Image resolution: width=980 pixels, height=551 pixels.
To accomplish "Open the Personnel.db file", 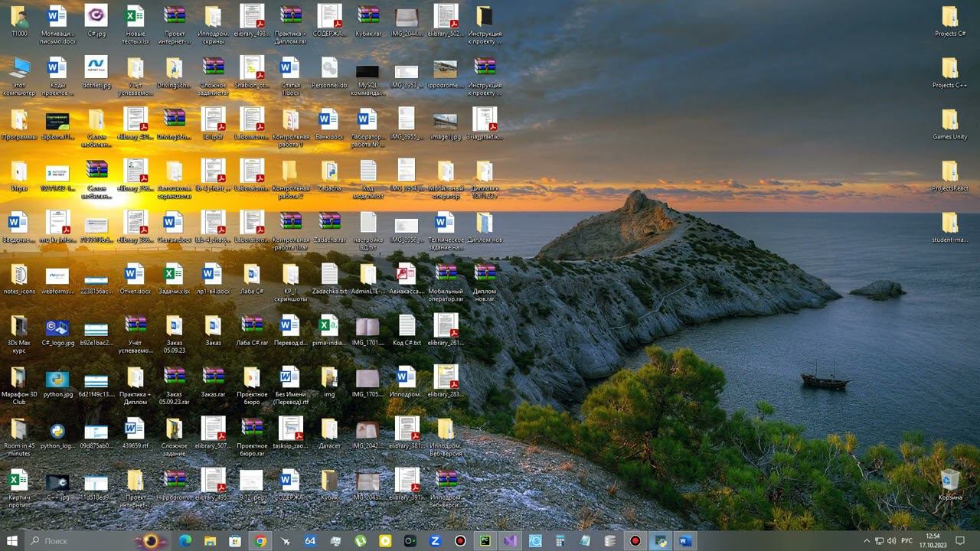I will coord(329,73).
